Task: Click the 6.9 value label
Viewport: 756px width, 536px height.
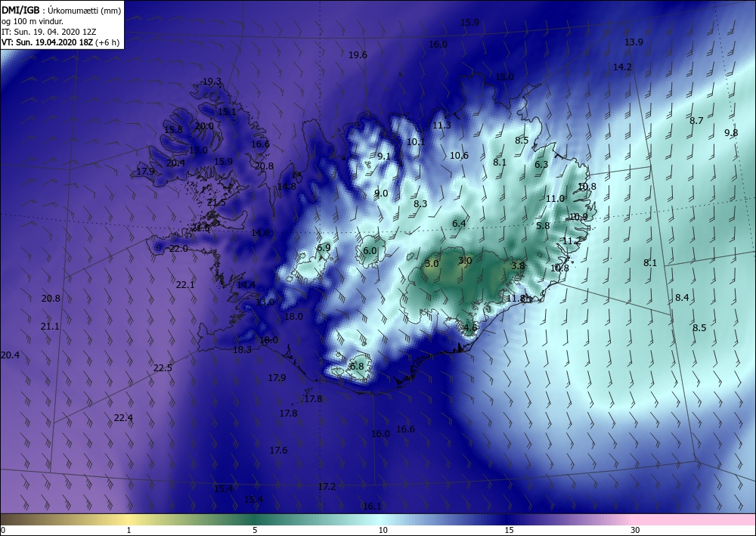Action: [x=324, y=248]
